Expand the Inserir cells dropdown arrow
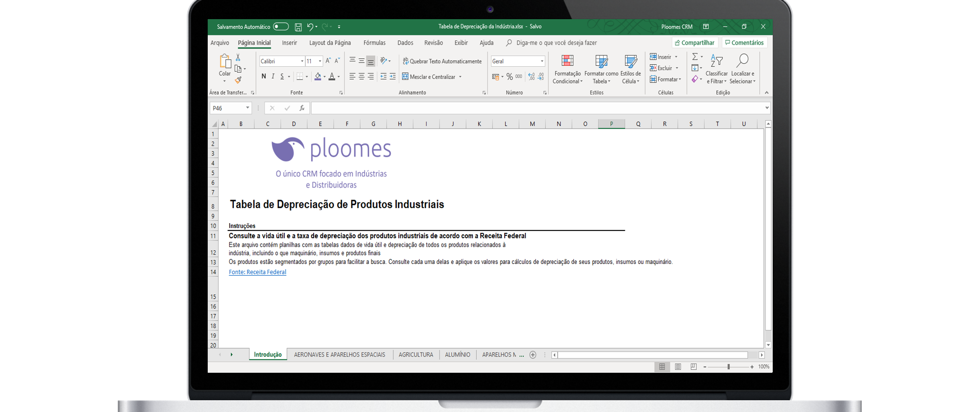The width and height of the screenshot is (980, 412). pyautogui.click(x=676, y=57)
